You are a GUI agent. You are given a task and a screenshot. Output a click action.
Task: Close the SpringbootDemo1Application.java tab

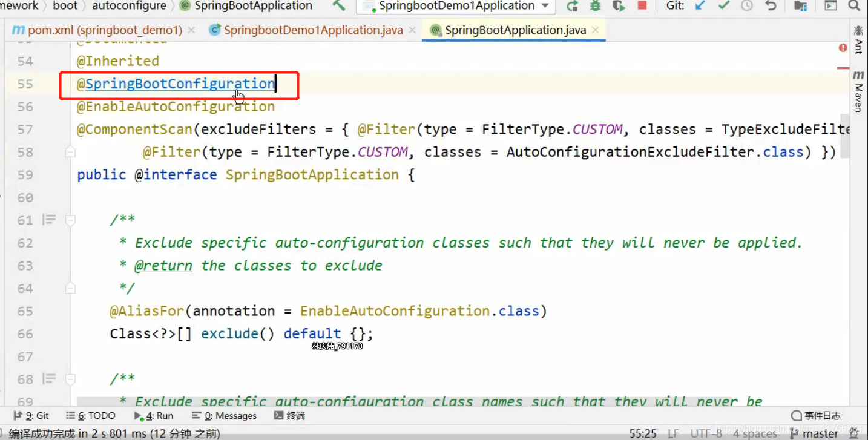412,30
